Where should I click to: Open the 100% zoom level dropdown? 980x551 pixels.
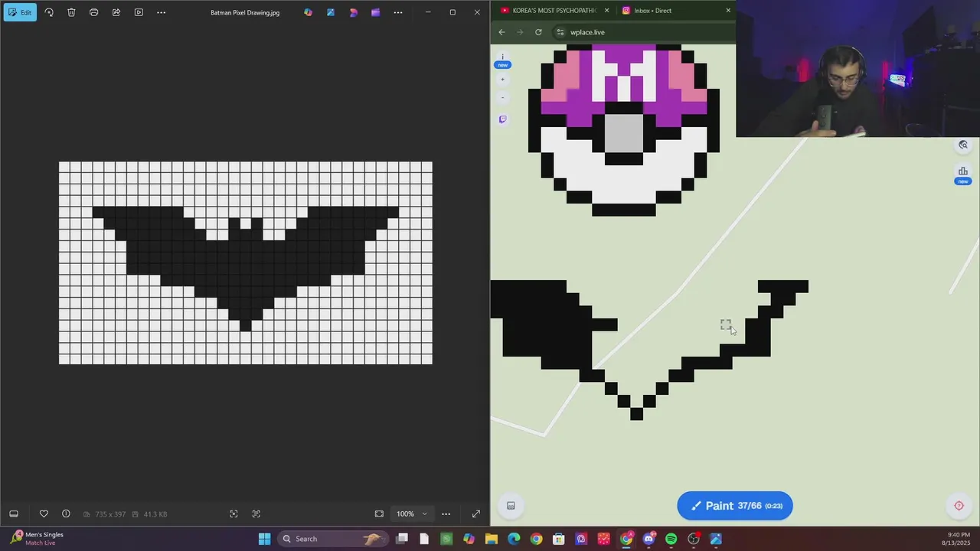tap(411, 514)
